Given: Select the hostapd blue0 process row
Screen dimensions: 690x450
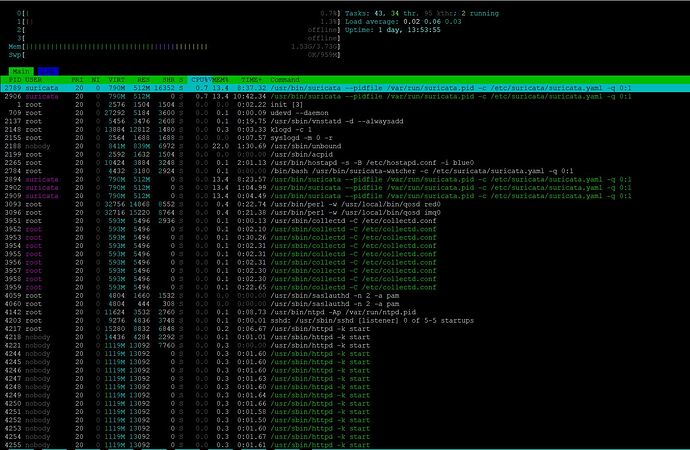Looking at the screenshot, I should pos(239,163).
